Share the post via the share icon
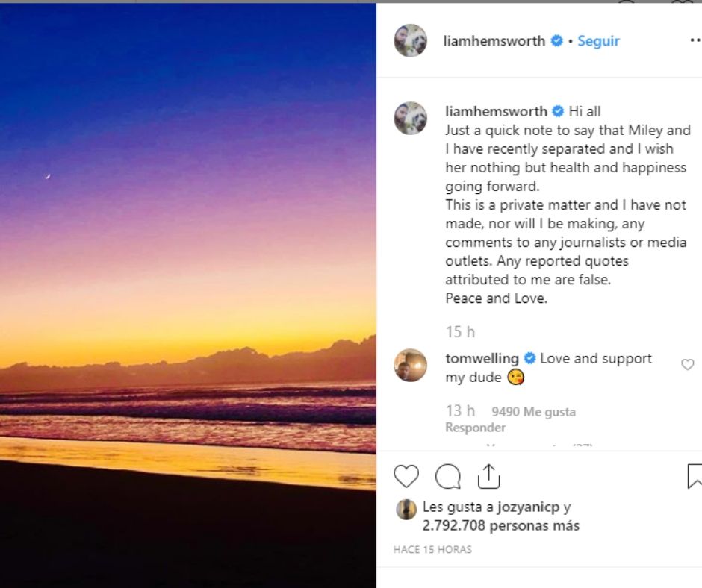 click(488, 476)
